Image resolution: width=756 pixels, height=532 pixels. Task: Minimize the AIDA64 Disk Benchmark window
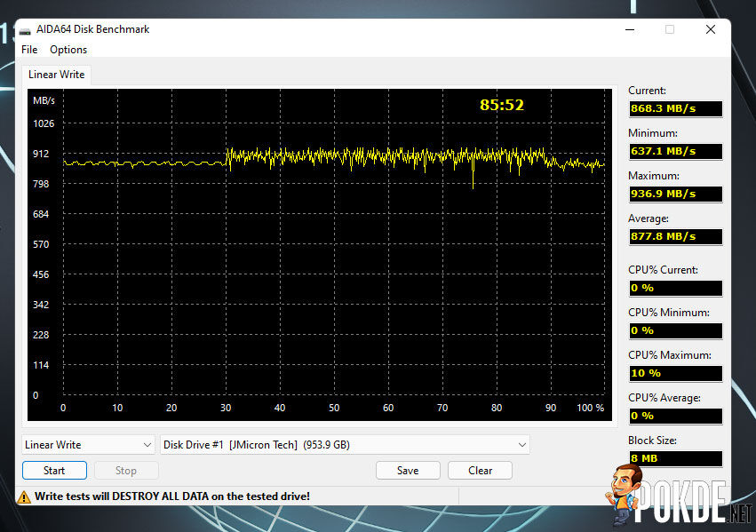630,29
